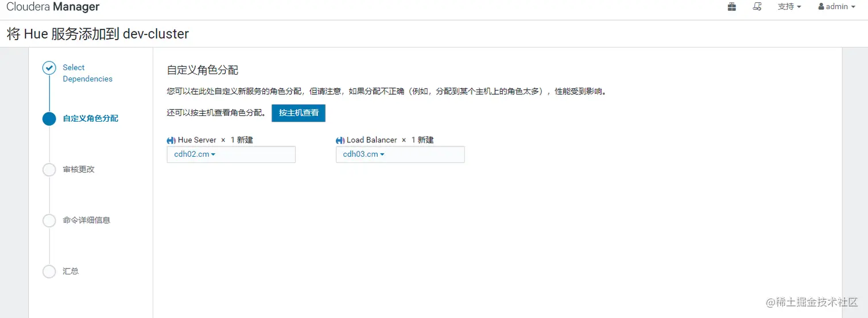Select the 命令详细信息 wizard step
868x318 pixels.
point(86,220)
